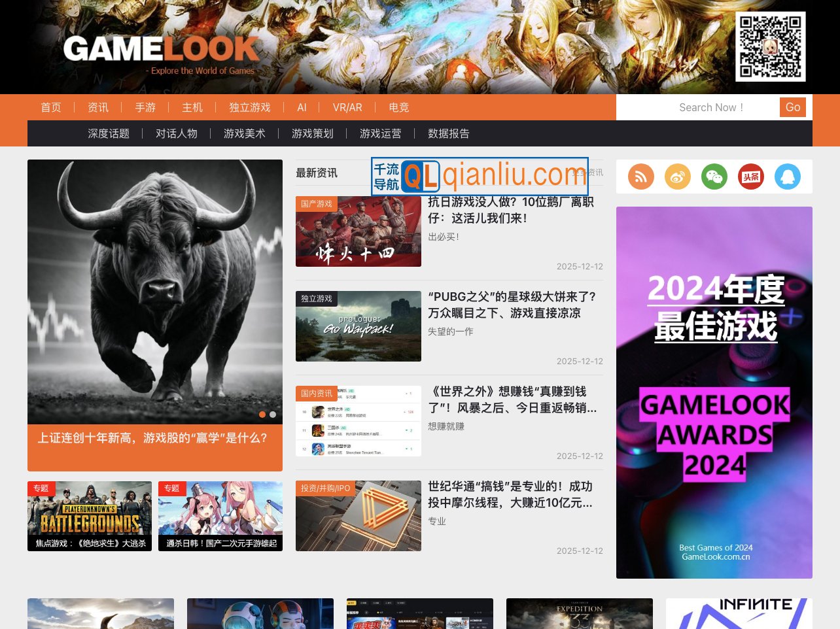Image resolution: width=840 pixels, height=629 pixels.
Task: Click the Sina Weibo share icon
Action: click(677, 177)
